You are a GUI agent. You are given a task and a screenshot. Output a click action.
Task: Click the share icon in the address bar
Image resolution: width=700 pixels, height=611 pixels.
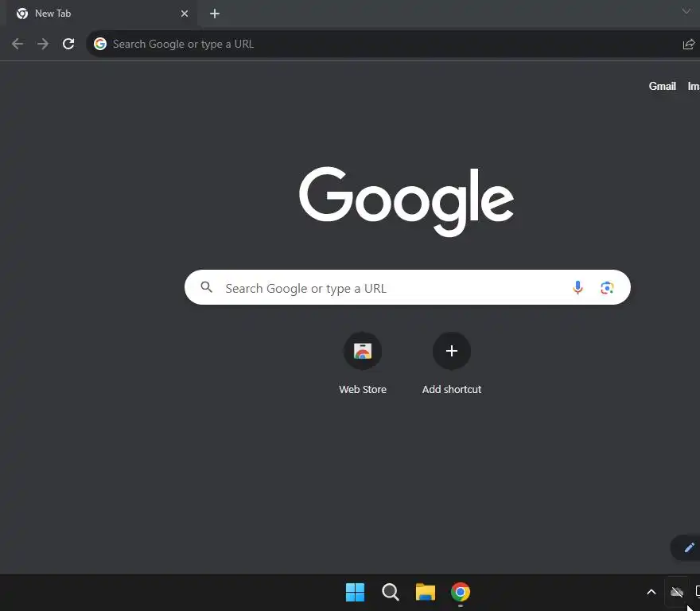pyautogui.click(x=688, y=45)
